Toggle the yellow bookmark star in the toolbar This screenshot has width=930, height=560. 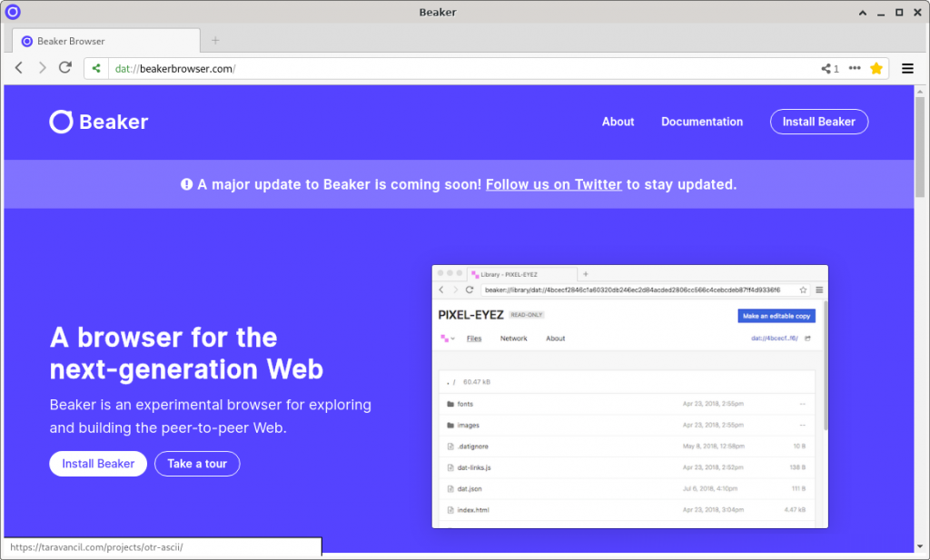point(877,67)
